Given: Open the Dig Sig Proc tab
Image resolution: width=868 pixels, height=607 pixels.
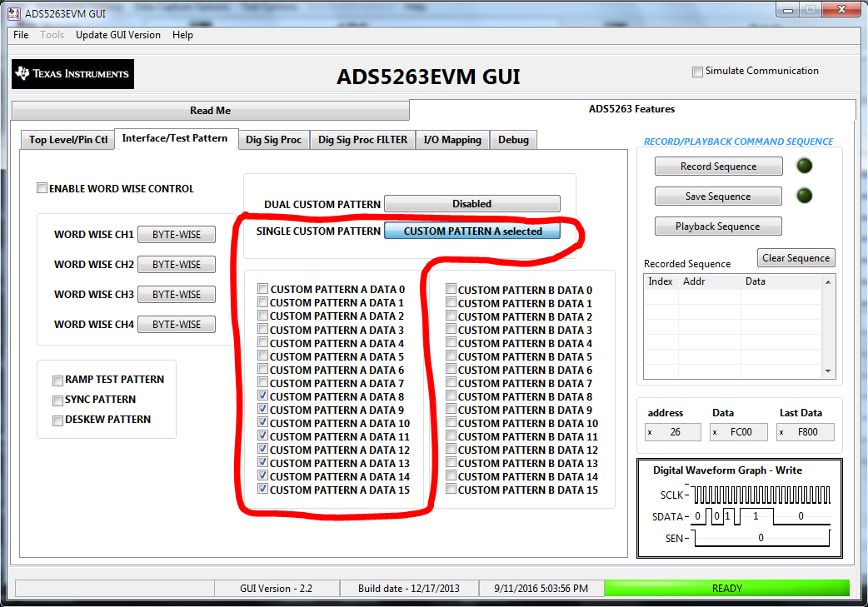Looking at the screenshot, I should (x=273, y=140).
